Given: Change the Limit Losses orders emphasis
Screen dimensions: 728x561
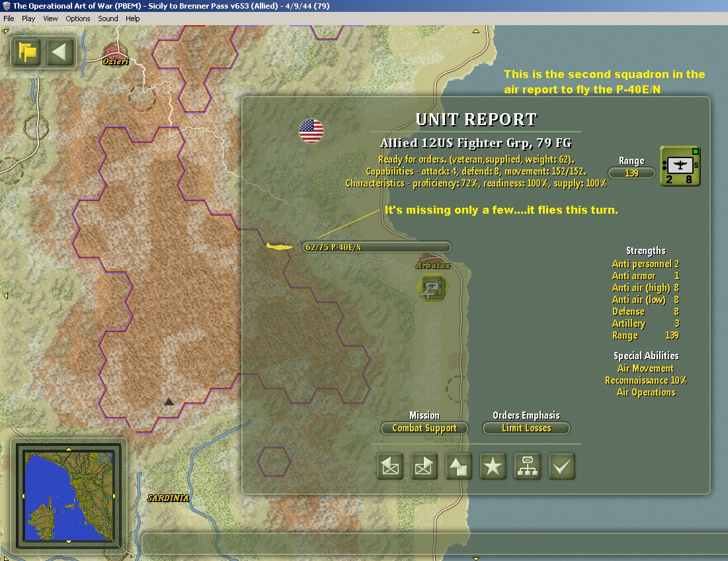Looking at the screenshot, I should click(x=526, y=428).
